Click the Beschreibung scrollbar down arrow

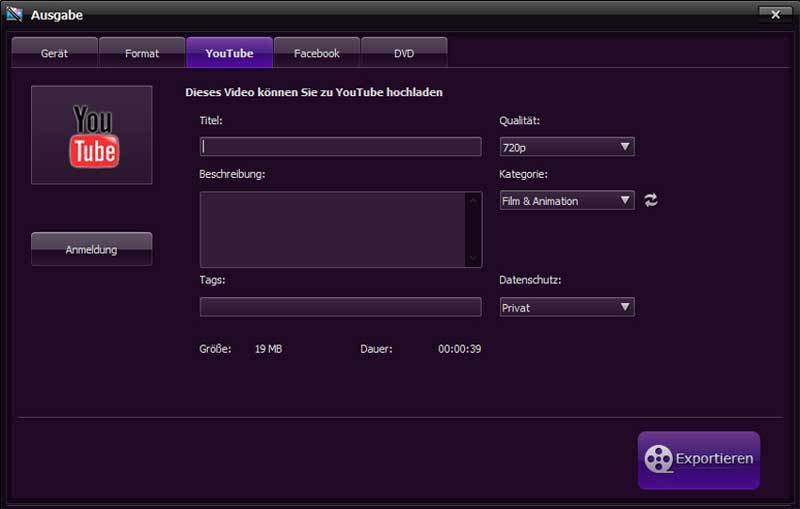[x=473, y=259]
